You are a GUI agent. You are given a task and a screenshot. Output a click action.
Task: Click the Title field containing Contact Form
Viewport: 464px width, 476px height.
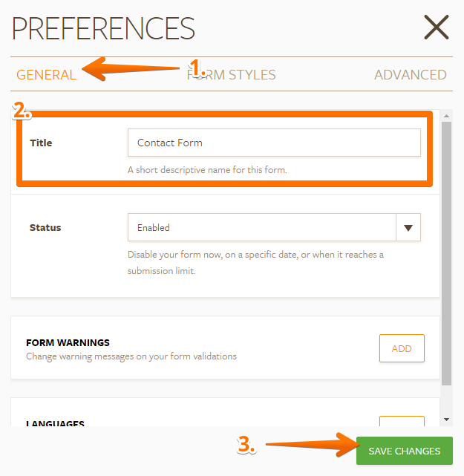274,143
